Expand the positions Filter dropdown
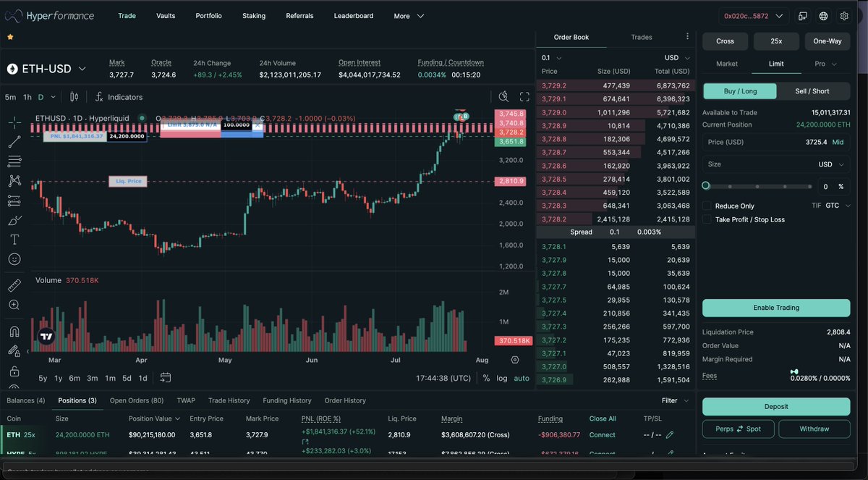868x480 pixels. (x=676, y=400)
